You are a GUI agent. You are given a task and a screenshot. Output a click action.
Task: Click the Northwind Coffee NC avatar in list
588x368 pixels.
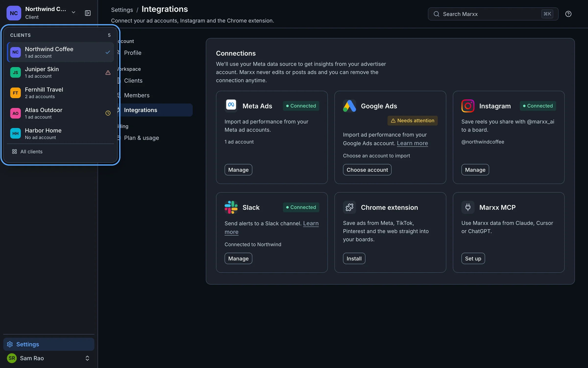click(x=15, y=52)
